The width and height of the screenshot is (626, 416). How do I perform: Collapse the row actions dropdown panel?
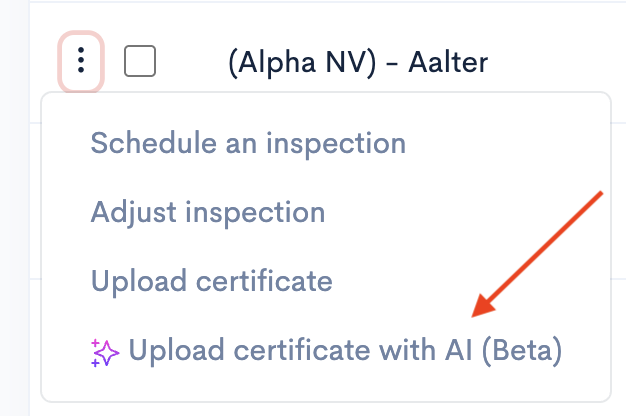pyautogui.click(x=81, y=61)
